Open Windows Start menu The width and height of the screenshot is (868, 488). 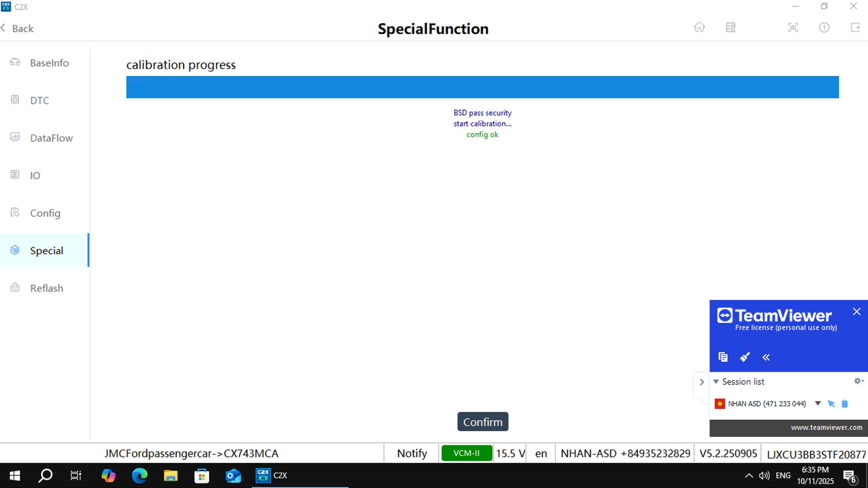14,476
